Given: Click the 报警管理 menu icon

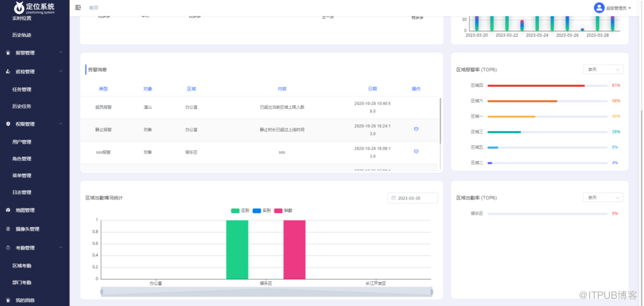Looking at the screenshot, I should [x=8, y=53].
